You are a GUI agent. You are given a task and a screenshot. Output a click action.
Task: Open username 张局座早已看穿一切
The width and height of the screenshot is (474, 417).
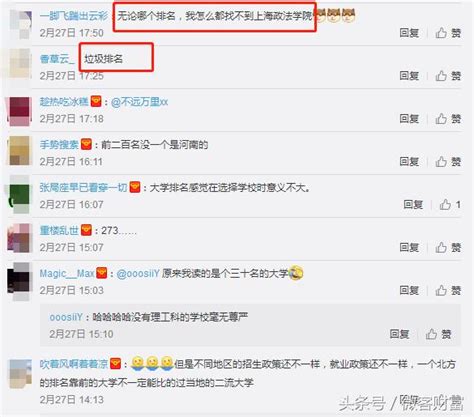[x=83, y=187]
